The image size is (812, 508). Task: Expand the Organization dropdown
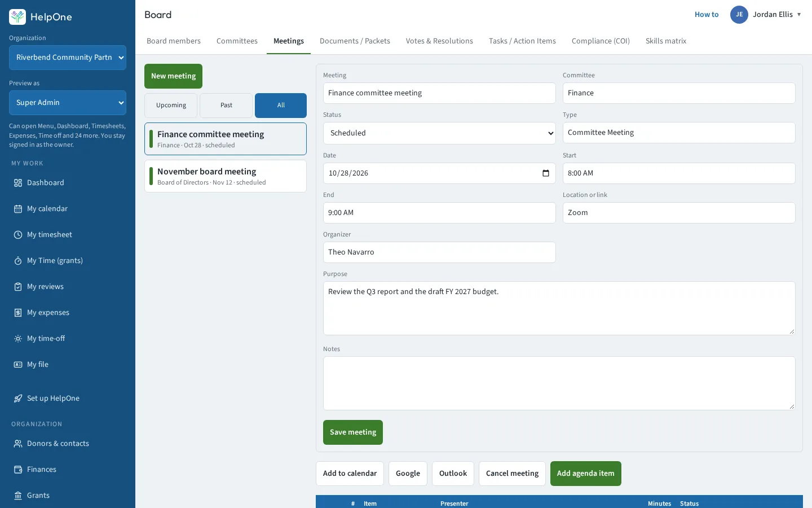pos(68,58)
